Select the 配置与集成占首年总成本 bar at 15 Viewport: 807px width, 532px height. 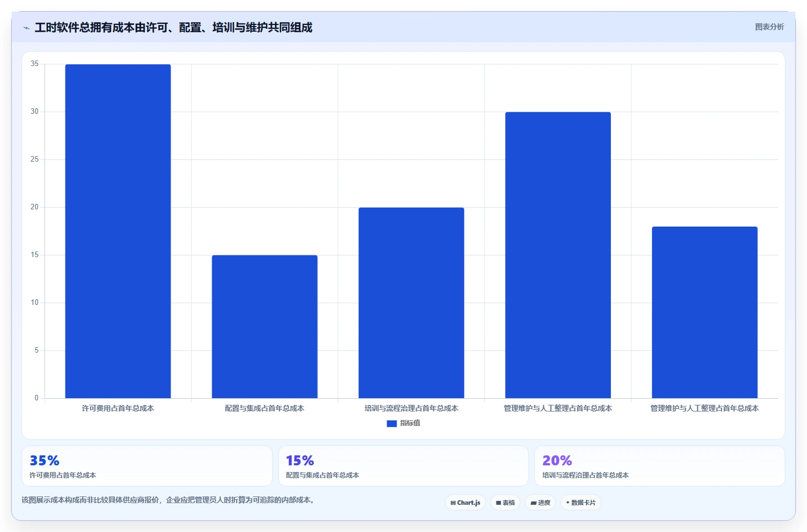264,327
